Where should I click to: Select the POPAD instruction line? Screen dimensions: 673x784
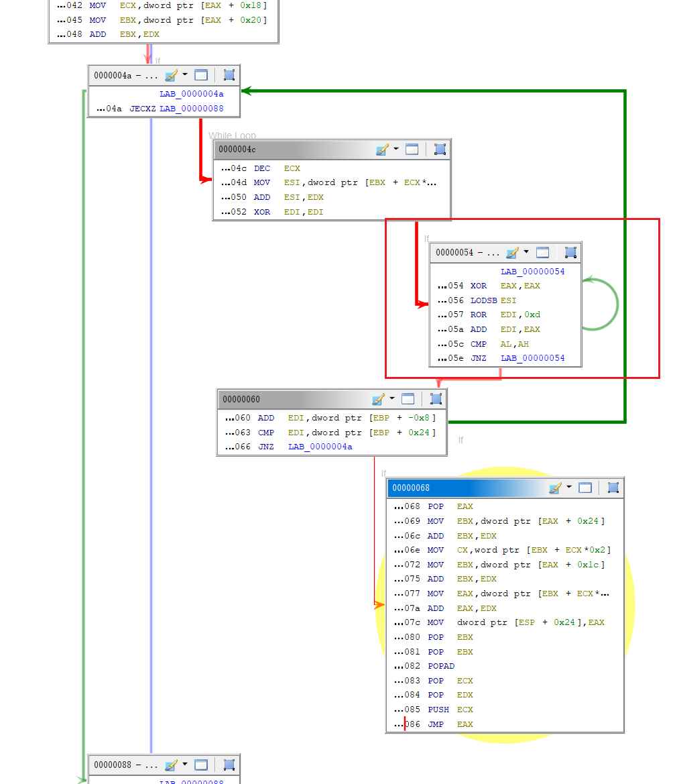(441, 666)
